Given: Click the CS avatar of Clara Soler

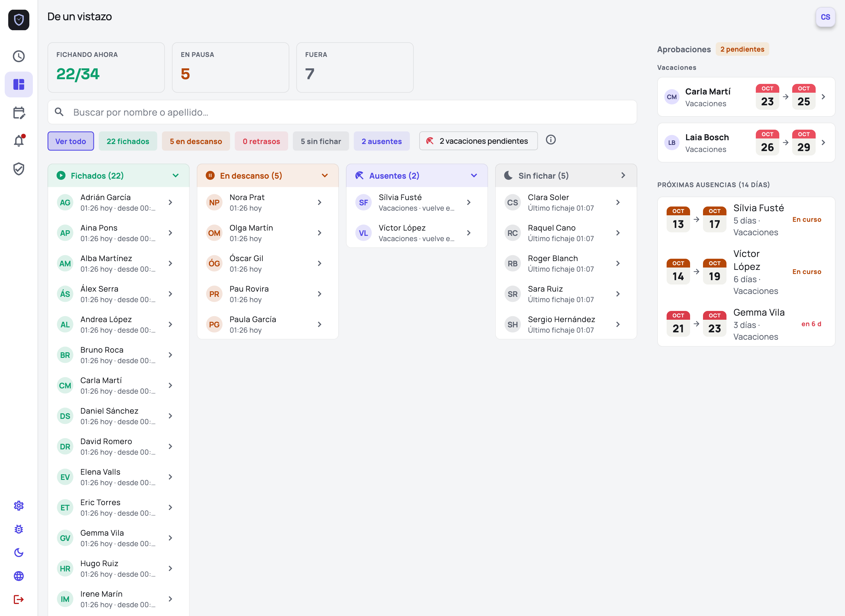Looking at the screenshot, I should coord(512,202).
